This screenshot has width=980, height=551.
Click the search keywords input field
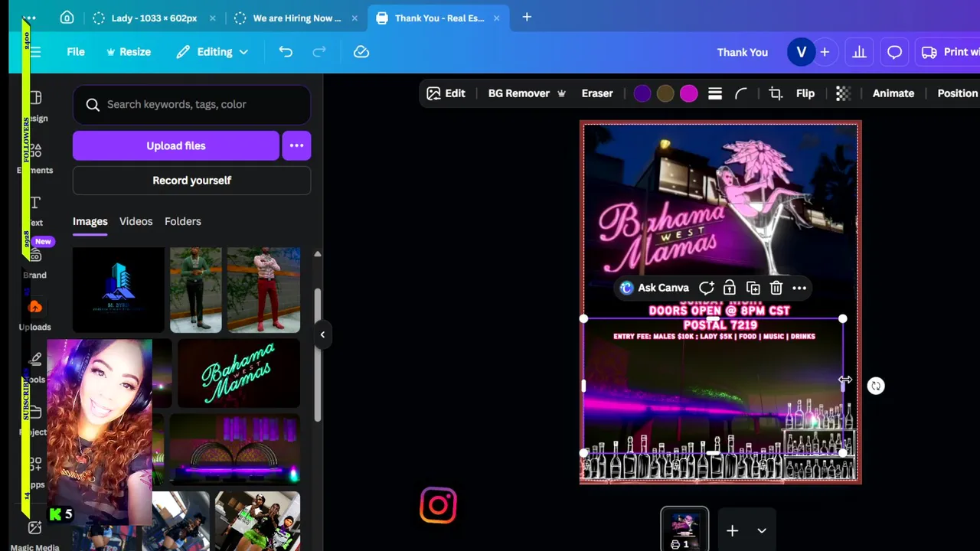click(191, 104)
